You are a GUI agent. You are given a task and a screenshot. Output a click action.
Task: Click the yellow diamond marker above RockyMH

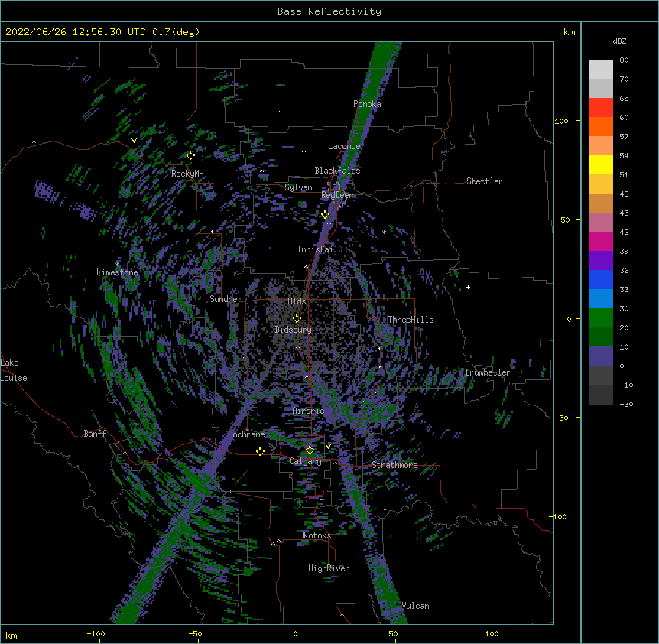tap(190, 156)
